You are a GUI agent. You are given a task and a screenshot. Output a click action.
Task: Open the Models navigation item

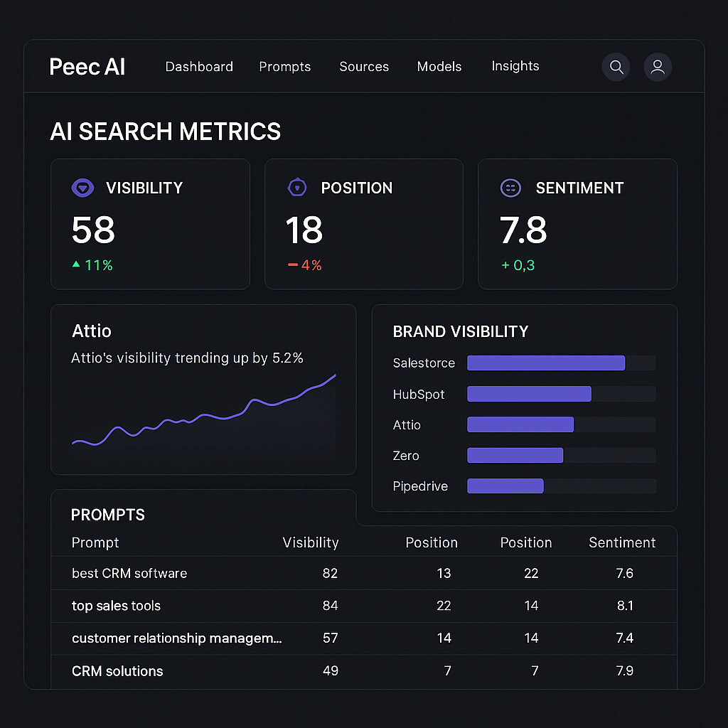(x=439, y=67)
